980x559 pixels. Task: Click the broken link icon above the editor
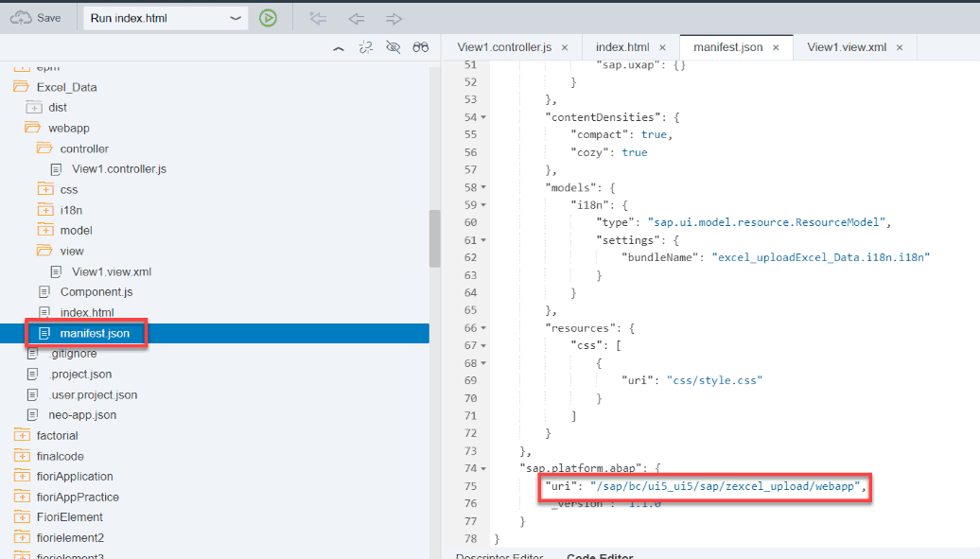(x=366, y=46)
